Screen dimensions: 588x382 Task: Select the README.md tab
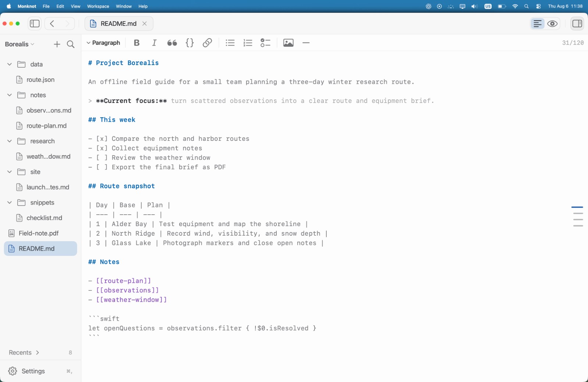(118, 24)
